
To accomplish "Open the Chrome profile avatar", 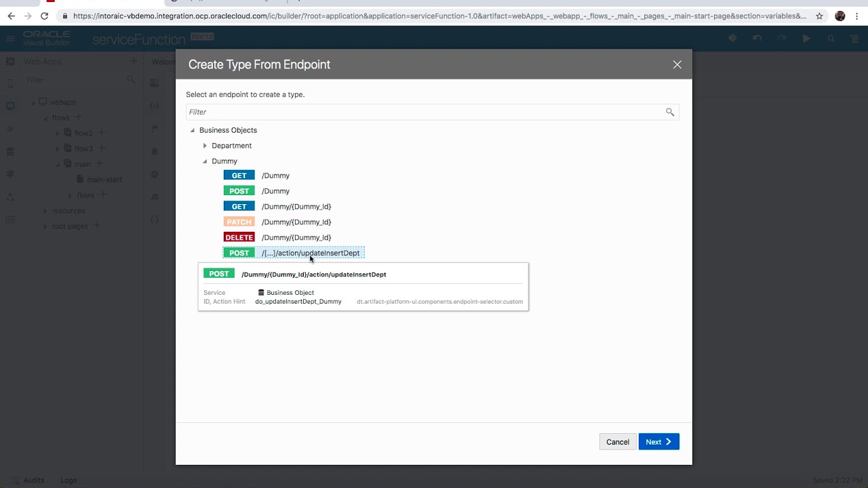I will tap(840, 16).
